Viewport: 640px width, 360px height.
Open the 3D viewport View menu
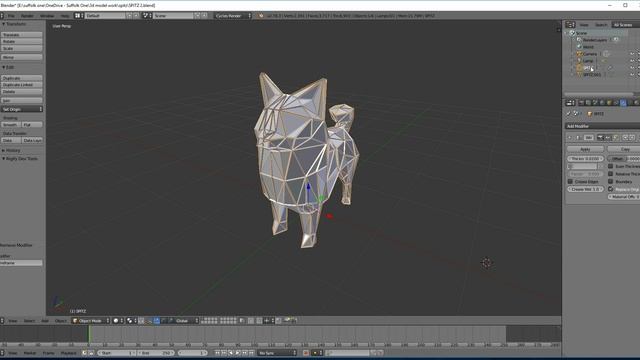[13, 321]
